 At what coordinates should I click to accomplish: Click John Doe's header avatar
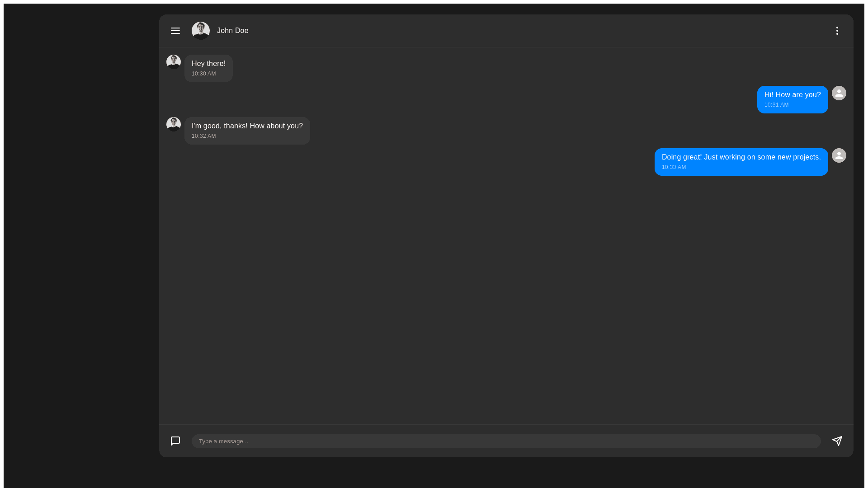pyautogui.click(x=201, y=31)
